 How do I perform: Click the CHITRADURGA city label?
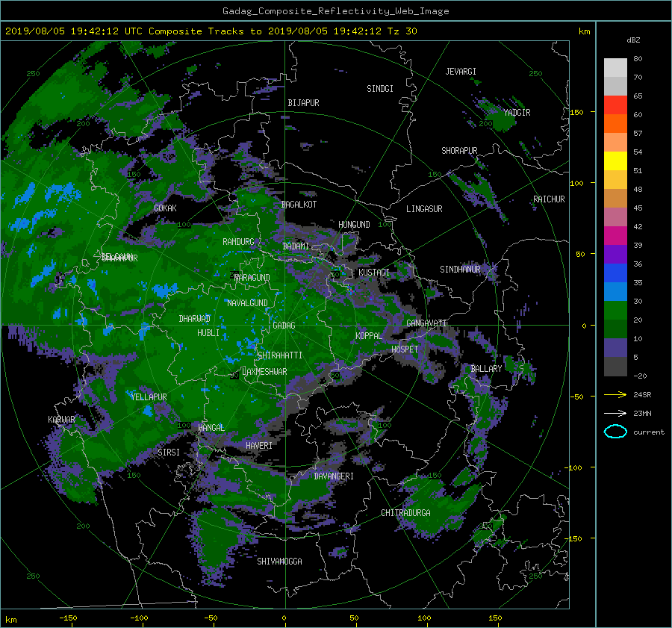(406, 513)
